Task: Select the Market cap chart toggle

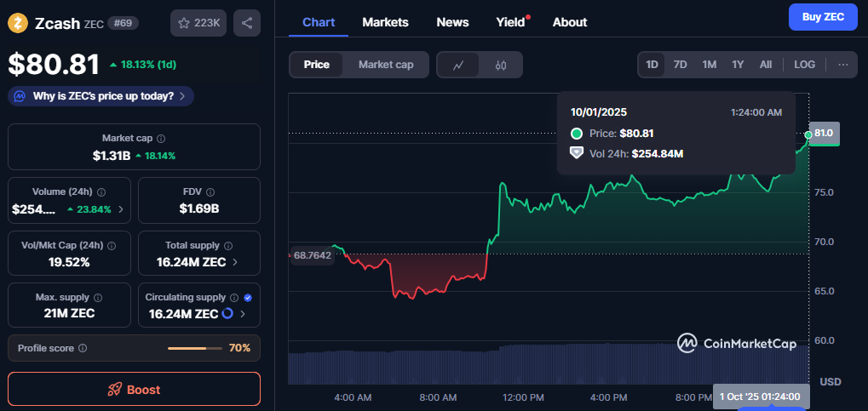Action: point(386,65)
